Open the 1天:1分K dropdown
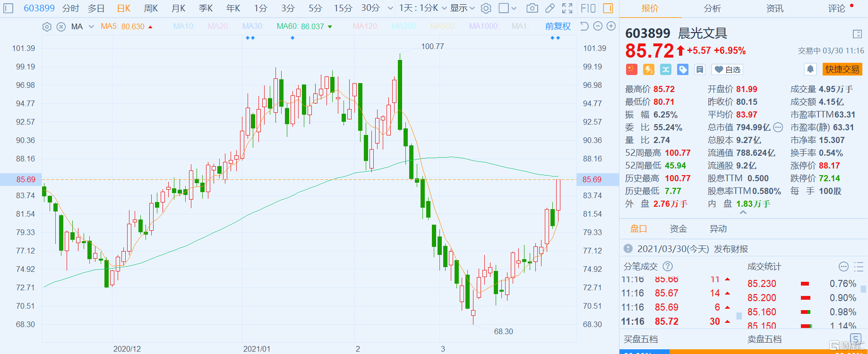This screenshot has height=354, width=868. pos(423,8)
